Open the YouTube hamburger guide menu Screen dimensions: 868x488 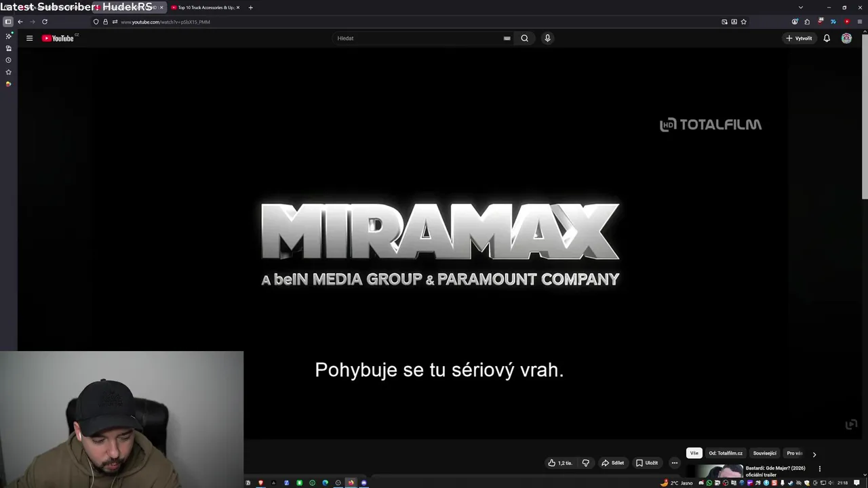(x=29, y=38)
